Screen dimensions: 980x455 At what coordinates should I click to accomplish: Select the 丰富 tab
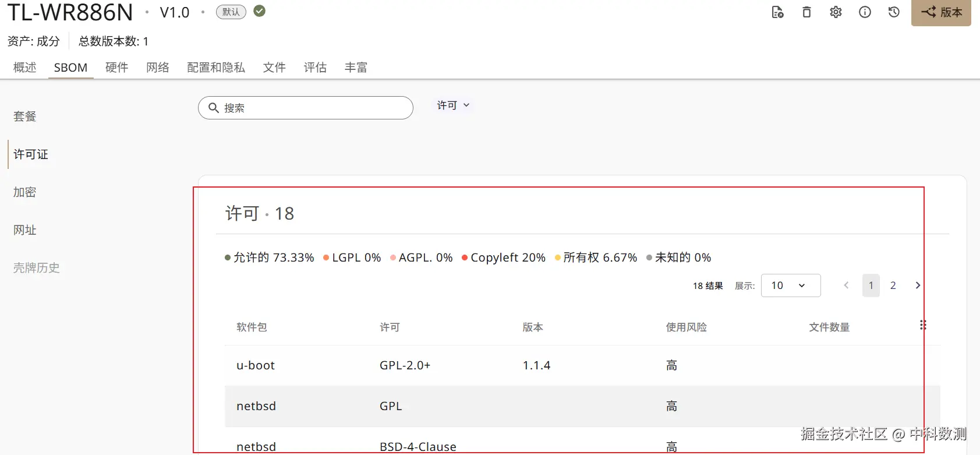[x=356, y=68]
